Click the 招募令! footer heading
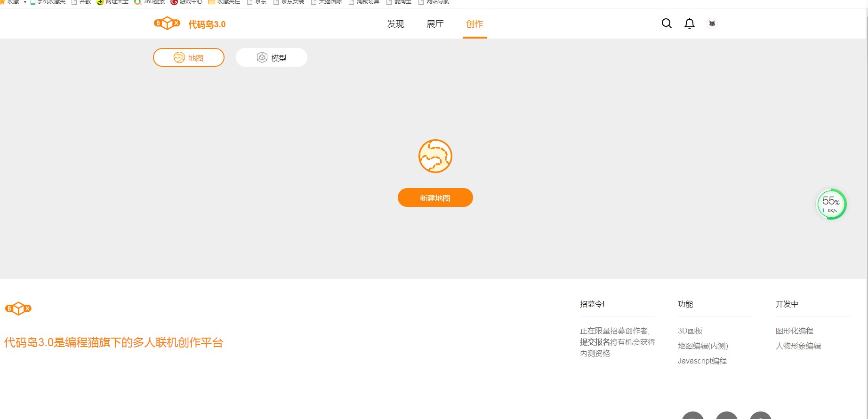This screenshot has width=868, height=419. 592,304
